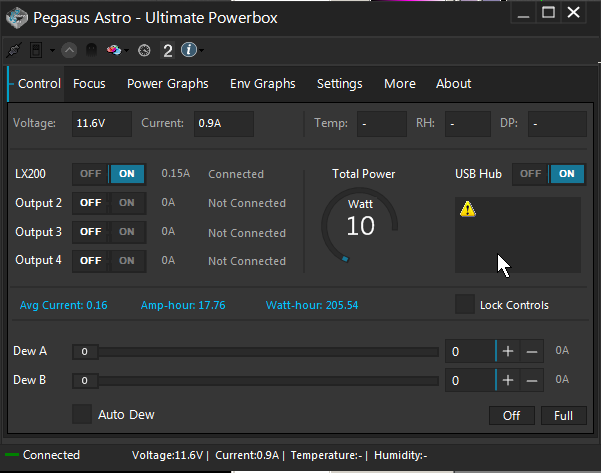The height and width of the screenshot is (473, 601).
Task: Open the Focus tab
Action: pyautogui.click(x=89, y=84)
